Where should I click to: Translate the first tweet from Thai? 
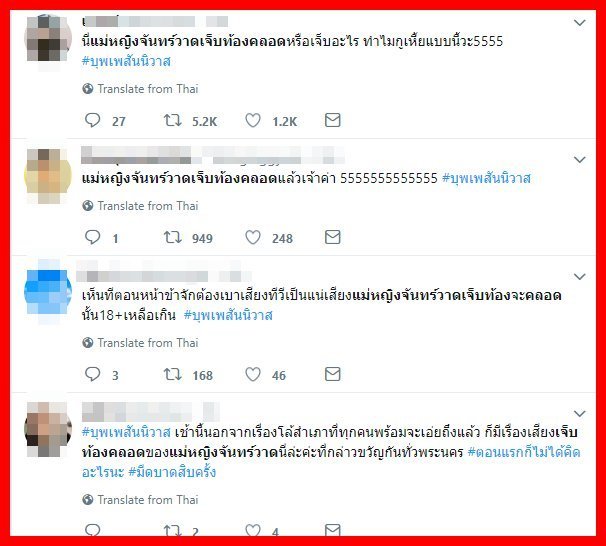pos(140,89)
